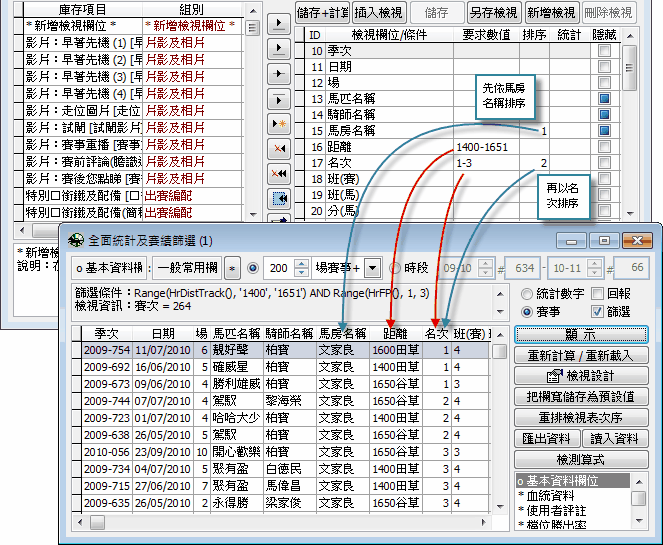663x545 pixels.
Task: Click the 馬房名稱 column header in results table
Action: click(x=342, y=334)
